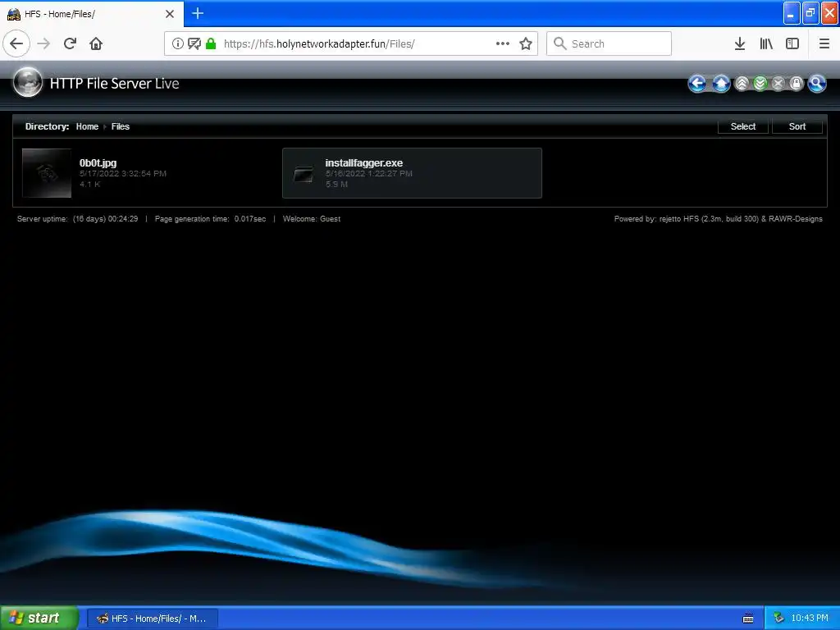
Task: Bookmark this page with the star icon
Action: click(526, 43)
